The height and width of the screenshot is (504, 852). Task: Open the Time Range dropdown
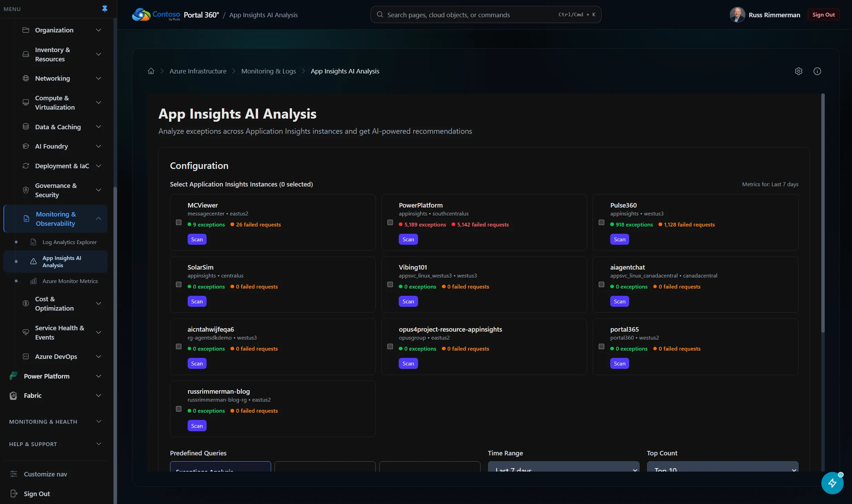pyautogui.click(x=564, y=467)
